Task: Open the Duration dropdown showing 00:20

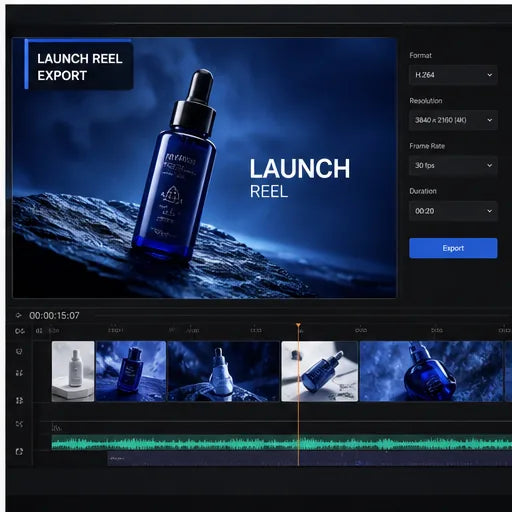Action: click(453, 211)
